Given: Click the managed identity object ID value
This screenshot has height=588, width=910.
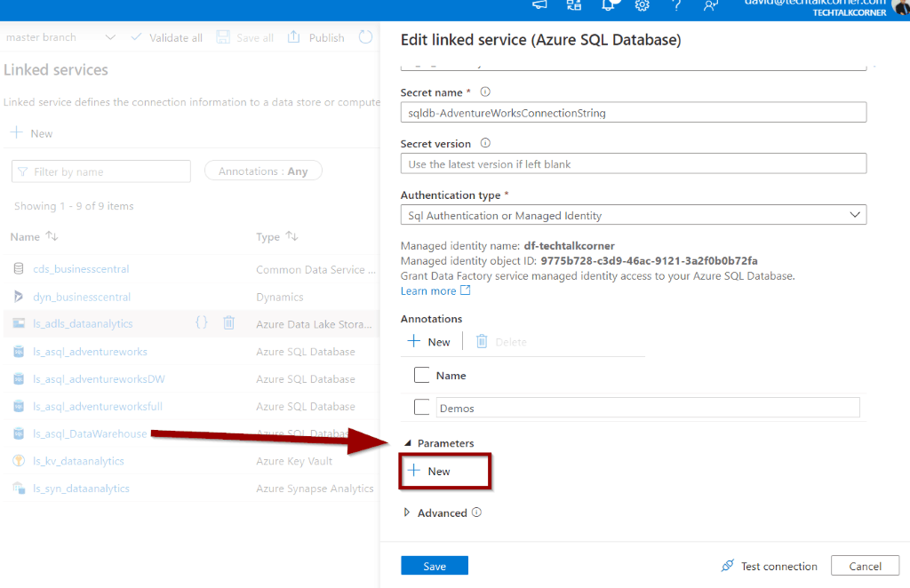Looking at the screenshot, I should 649,260.
